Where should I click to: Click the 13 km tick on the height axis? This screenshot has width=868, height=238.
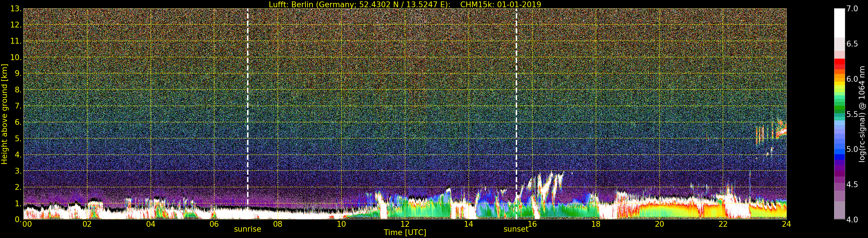click(16, 9)
